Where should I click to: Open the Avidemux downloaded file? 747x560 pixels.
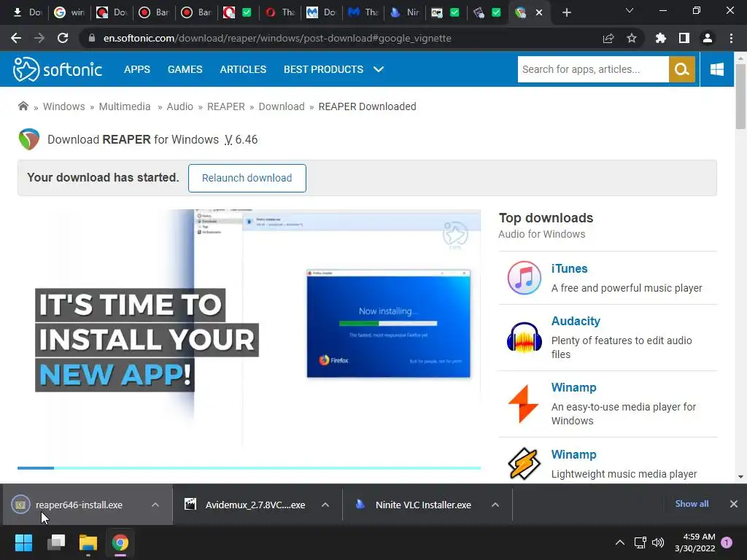(255, 505)
